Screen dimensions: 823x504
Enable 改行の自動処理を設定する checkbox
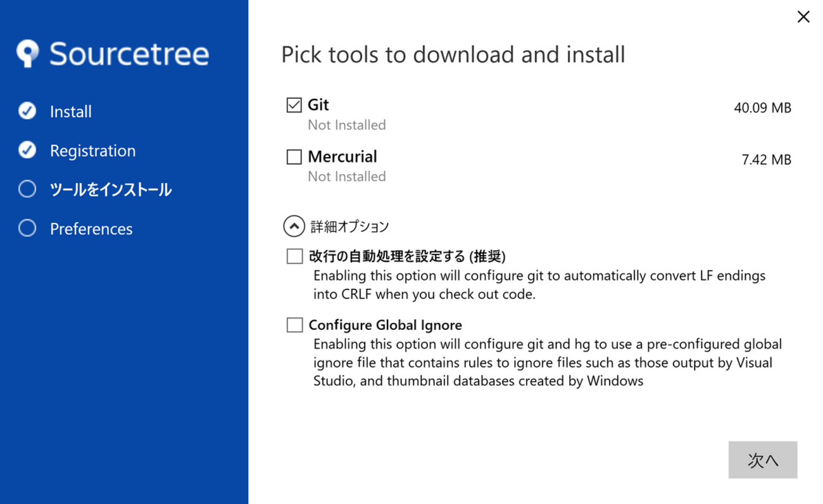(x=294, y=256)
